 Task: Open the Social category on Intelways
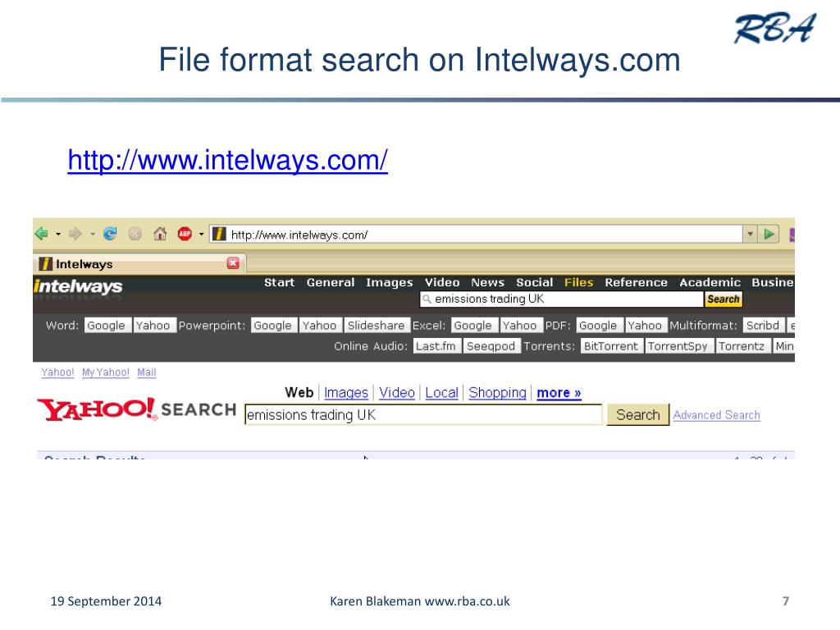coord(535,282)
